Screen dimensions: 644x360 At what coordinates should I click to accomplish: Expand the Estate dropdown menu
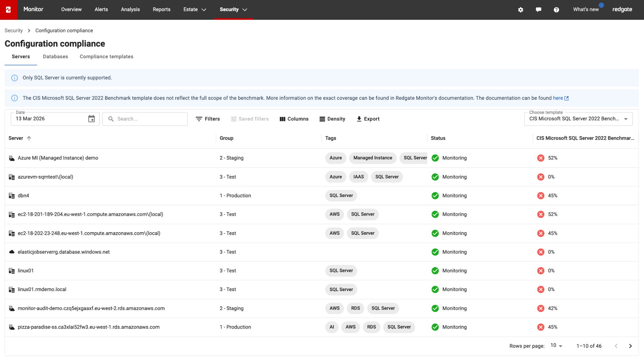coord(194,9)
